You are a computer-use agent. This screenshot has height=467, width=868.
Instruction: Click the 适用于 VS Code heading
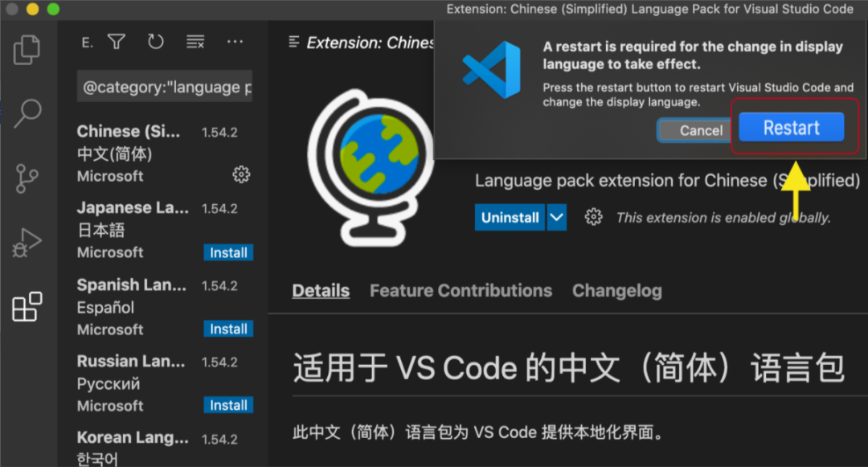pos(568,368)
